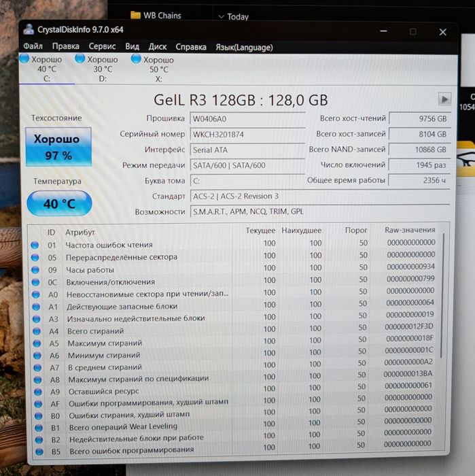Image resolution: width=475 pixels, height=476 pixels.
Task: Click the status icon of attribute AF
Action: click(x=38, y=404)
